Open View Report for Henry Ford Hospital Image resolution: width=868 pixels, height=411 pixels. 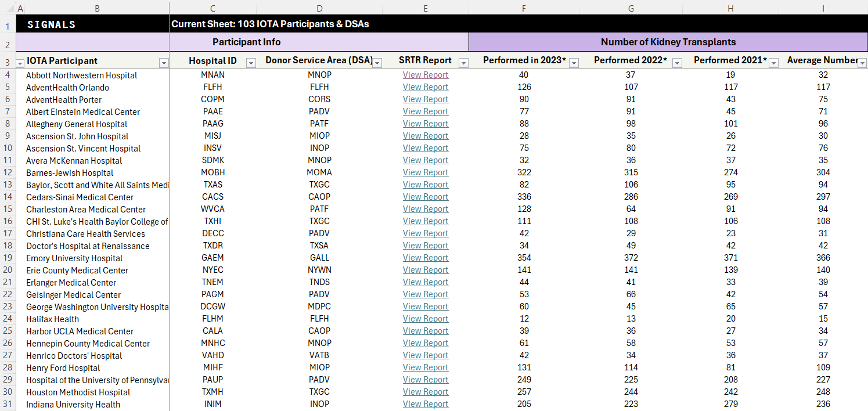pos(426,367)
